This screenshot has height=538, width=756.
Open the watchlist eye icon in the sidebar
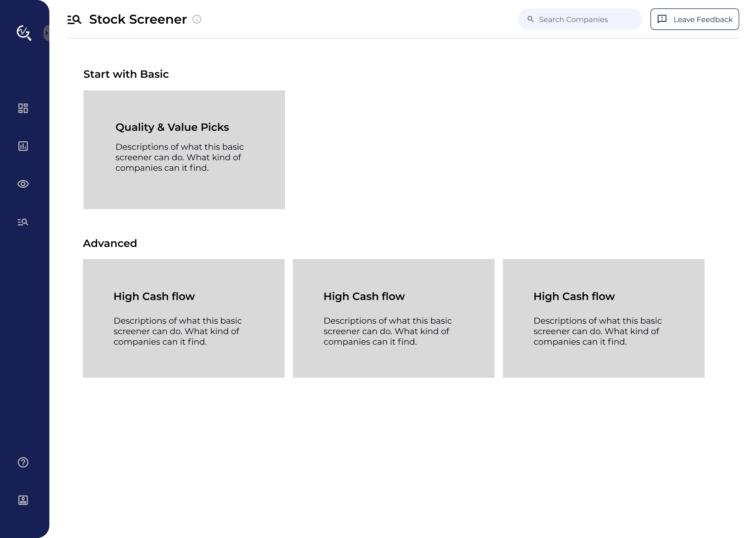tap(23, 184)
